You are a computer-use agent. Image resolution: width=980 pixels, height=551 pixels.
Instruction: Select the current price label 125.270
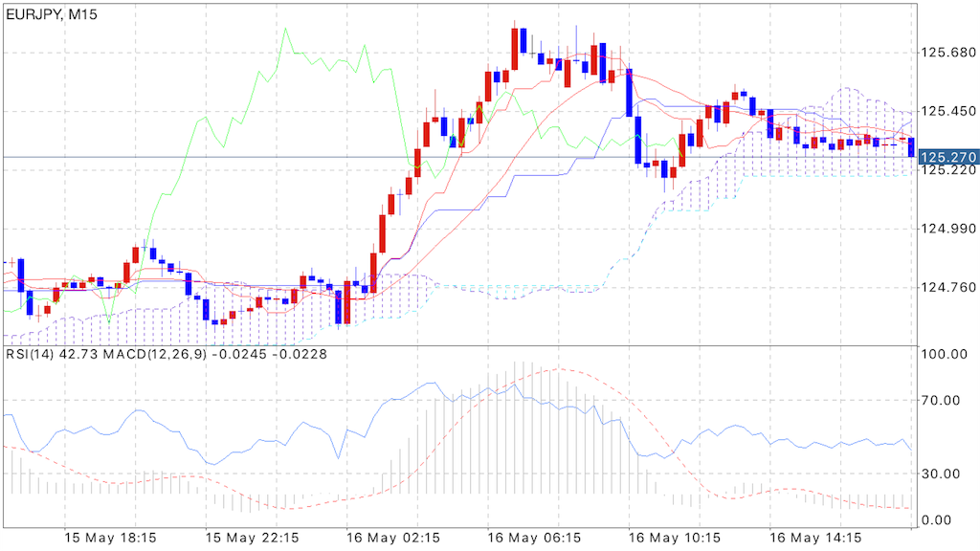click(948, 157)
